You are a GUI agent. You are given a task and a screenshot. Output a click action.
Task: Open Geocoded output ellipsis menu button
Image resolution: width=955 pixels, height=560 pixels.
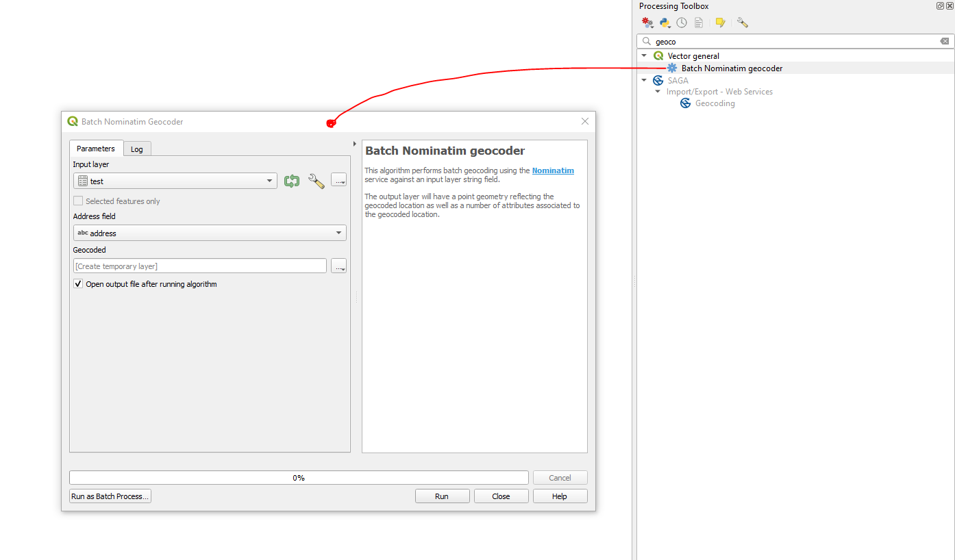point(338,266)
